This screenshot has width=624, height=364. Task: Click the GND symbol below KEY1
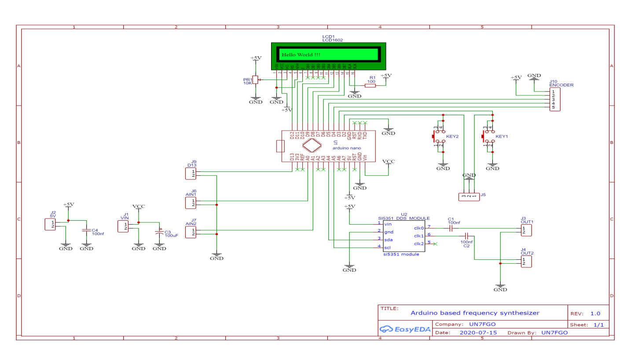[x=493, y=167]
